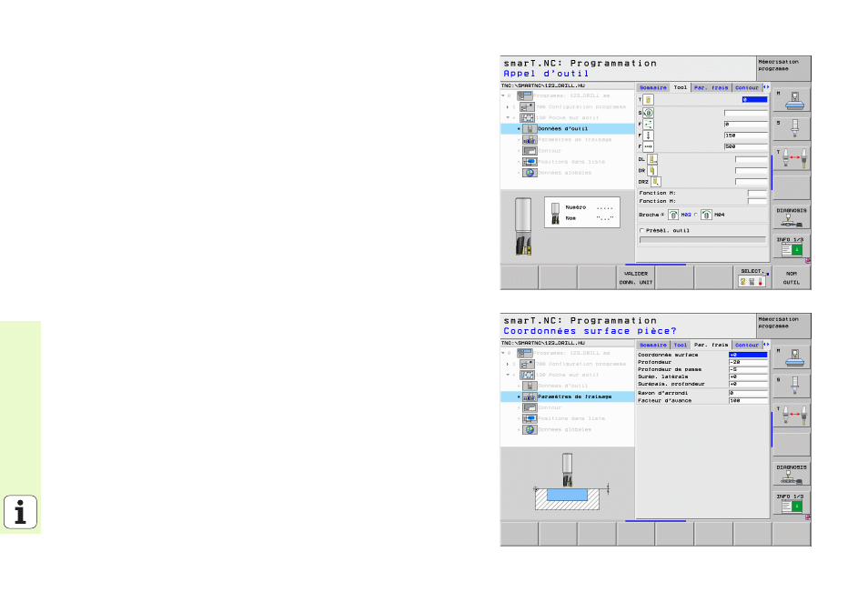This screenshot has width=868, height=612.
Task: Collapse 130 Poche sur motif in upper tree
Action: pyautogui.click(x=508, y=118)
